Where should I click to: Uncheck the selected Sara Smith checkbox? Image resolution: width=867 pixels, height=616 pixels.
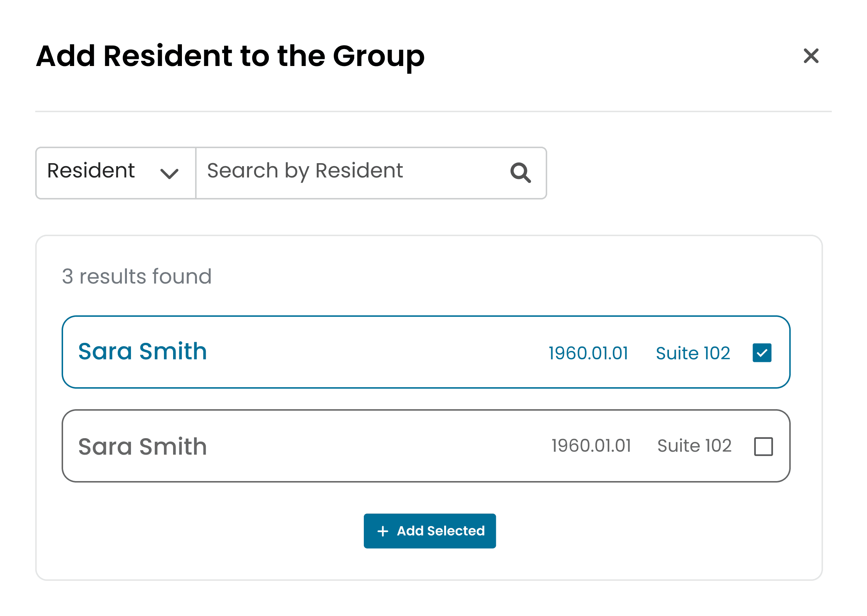(x=761, y=353)
